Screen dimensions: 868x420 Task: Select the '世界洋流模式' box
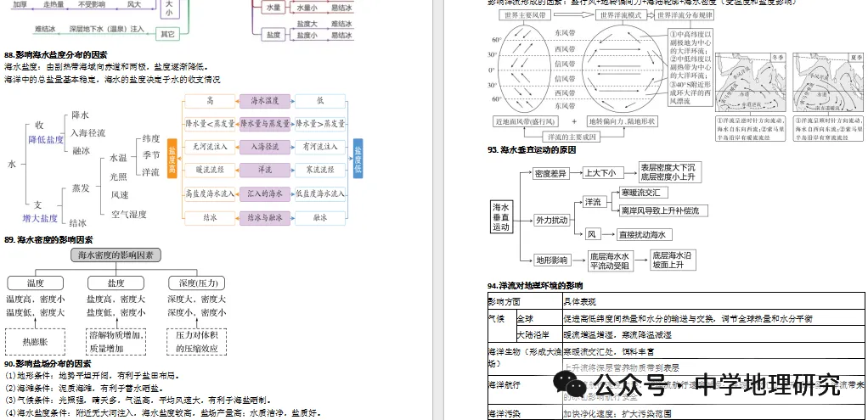tap(621, 15)
